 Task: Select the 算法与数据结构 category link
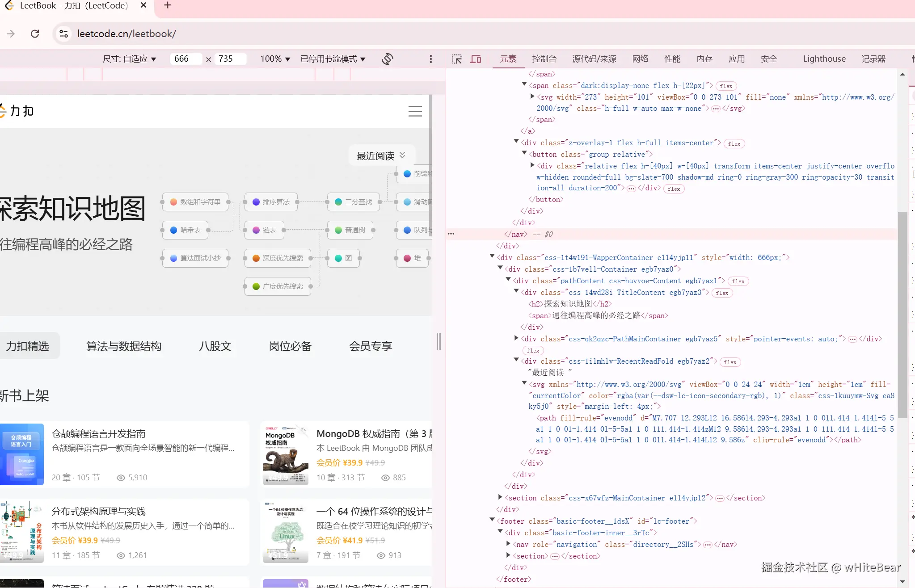(x=124, y=346)
